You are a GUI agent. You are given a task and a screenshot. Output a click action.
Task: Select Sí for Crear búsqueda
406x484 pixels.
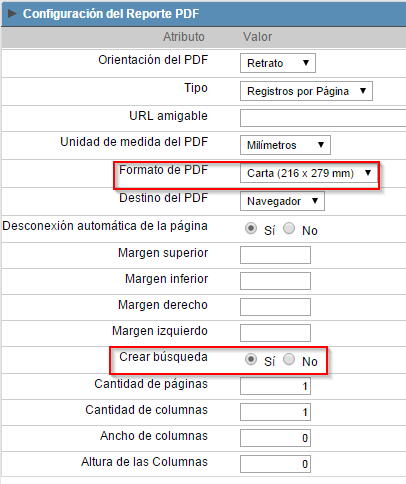tap(251, 359)
